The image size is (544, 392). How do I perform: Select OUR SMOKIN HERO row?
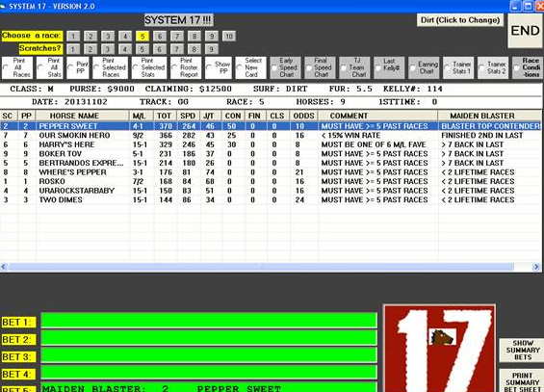click(271, 135)
